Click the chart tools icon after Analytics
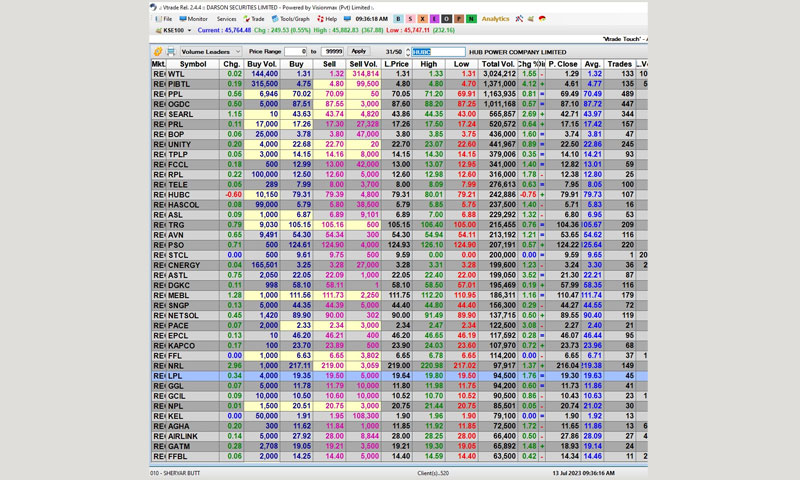 click(x=519, y=19)
